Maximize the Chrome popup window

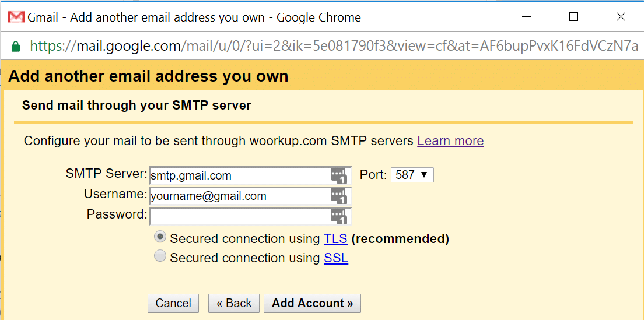pos(573,17)
